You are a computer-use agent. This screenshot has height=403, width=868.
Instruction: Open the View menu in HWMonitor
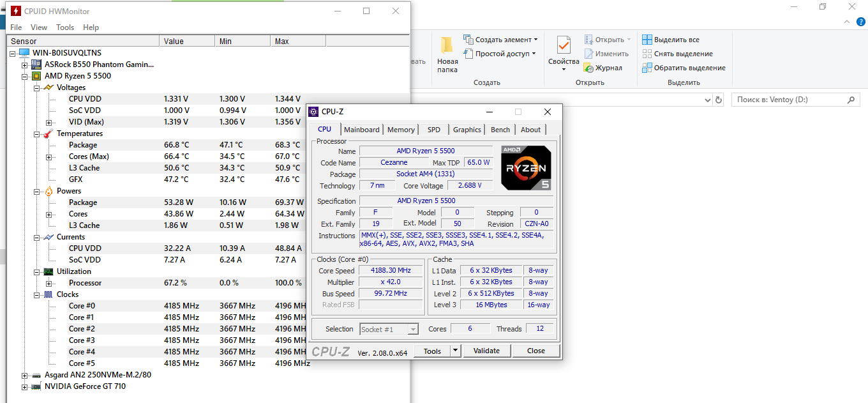pyautogui.click(x=39, y=27)
